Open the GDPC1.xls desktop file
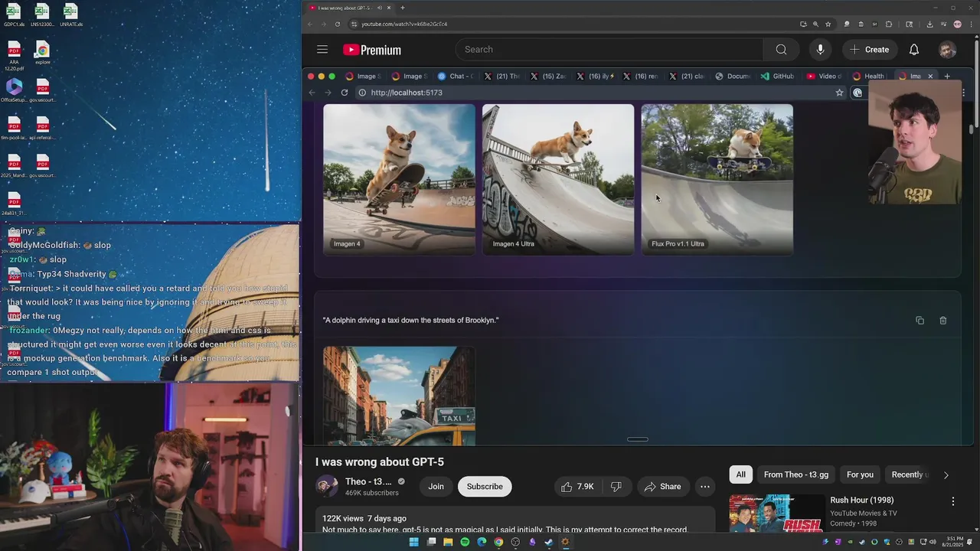Image resolution: width=980 pixels, height=551 pixels. pos(14,15)
